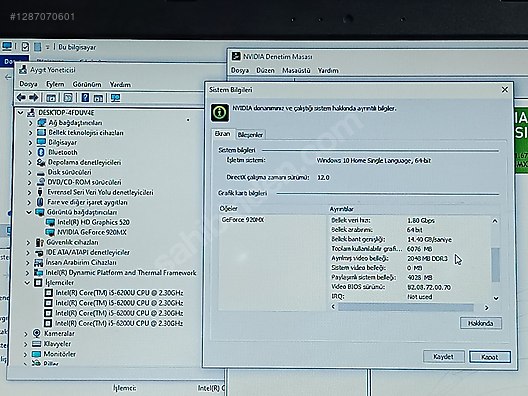Click the Klavyeler keyboard icon
The width and height of the screenshot is (528, 396).
(36, 344)
